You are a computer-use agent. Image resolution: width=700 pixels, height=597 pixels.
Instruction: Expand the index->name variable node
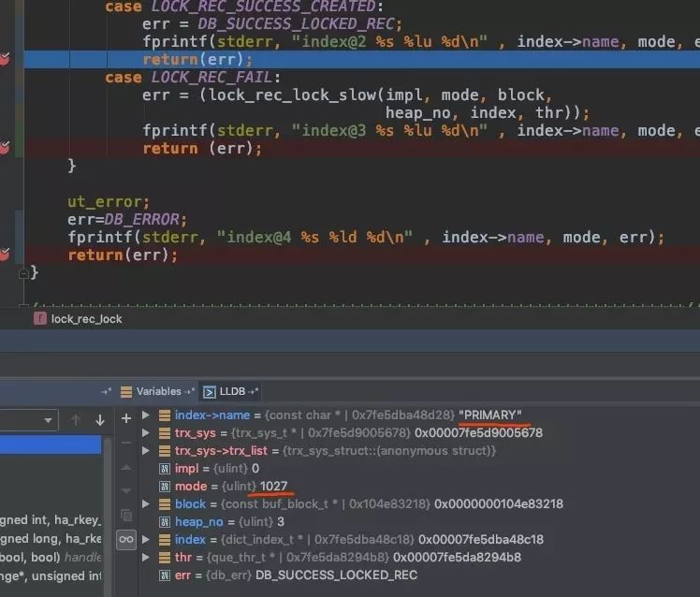click(x=145, y=415)
